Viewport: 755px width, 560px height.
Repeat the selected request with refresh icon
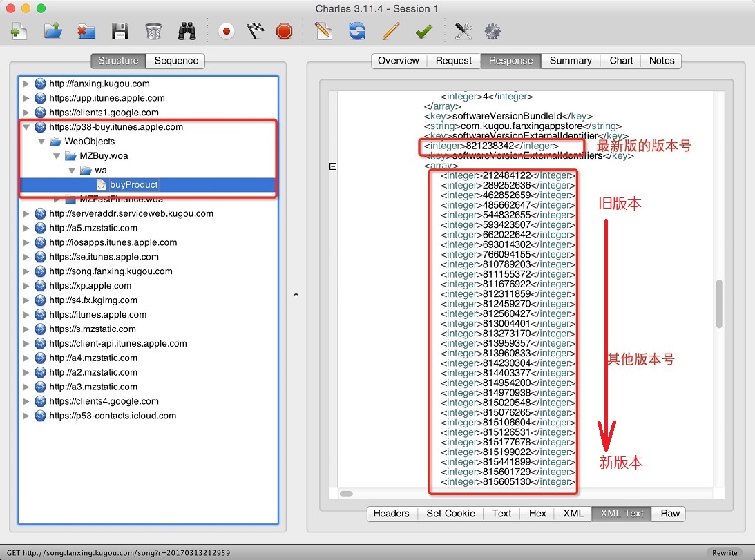[357, 32]
